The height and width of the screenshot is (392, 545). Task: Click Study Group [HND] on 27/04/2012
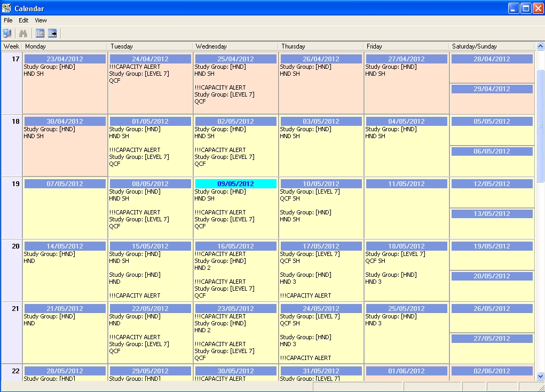391,67
